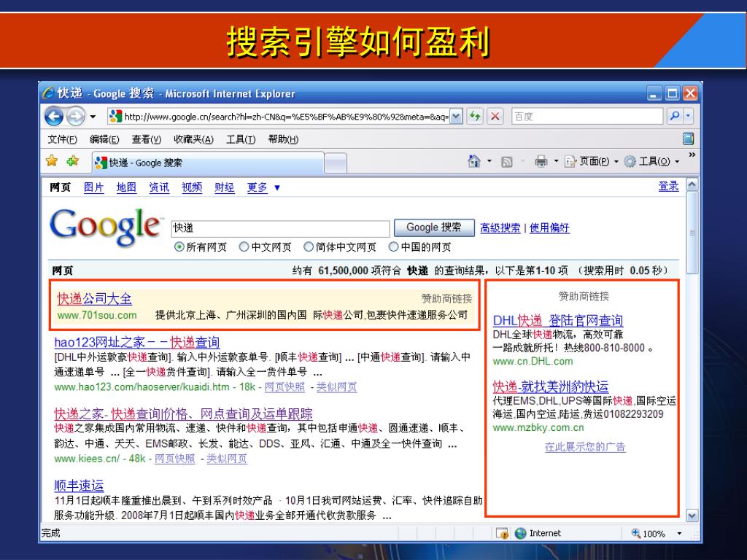Viewport: 747px width, 560px height.
Task: Click the 在此展示您的广告 link
Action: 585,447
